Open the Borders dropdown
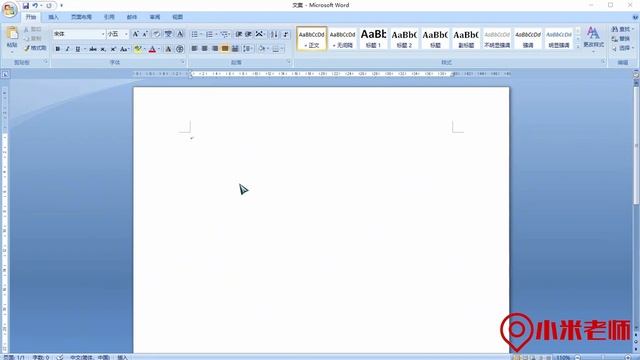Screen dimensions: 640x360 [x=278, y=49]
